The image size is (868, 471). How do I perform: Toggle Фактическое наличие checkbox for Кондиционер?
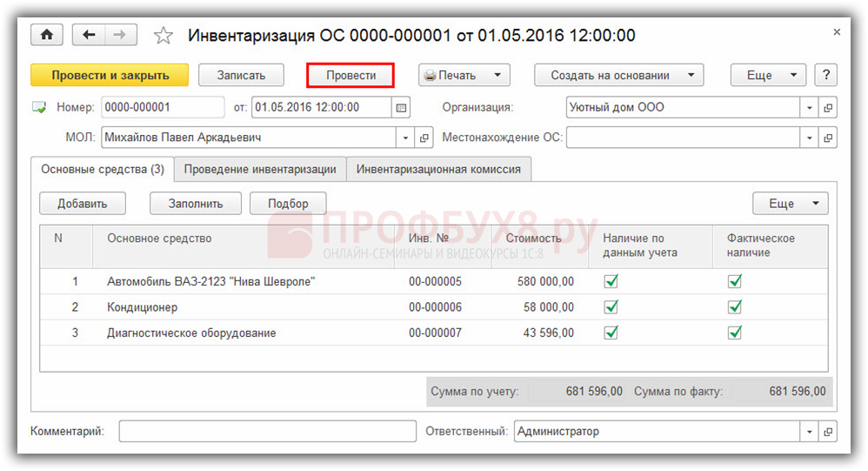click(735, 307)
